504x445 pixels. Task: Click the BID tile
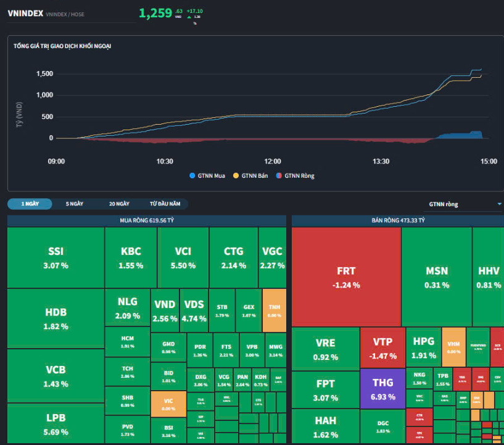(x=168, y=376)
